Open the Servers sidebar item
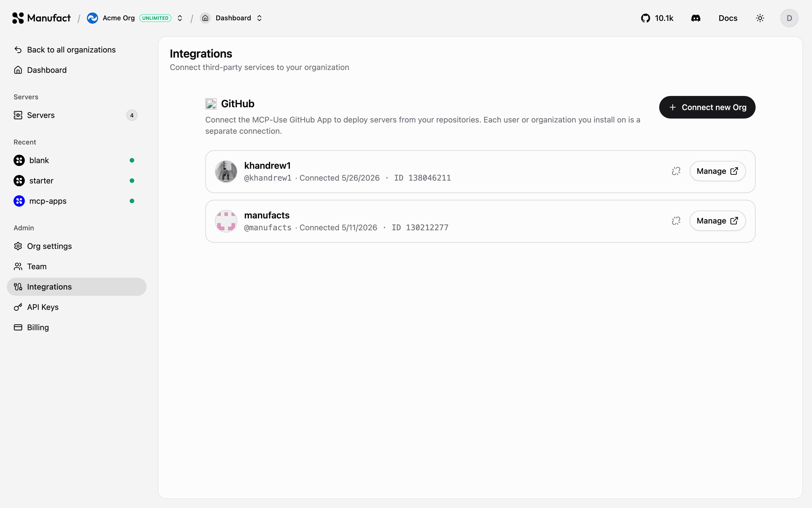Image resolution: width=812 pixels, height=508 pixels. click(76, 115)
